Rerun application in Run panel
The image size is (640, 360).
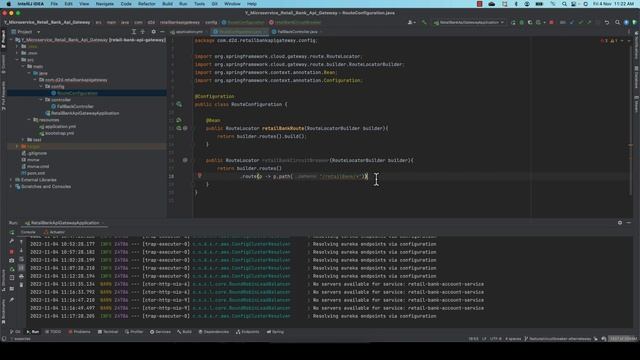pyautogui.click(x=11, y=232)
